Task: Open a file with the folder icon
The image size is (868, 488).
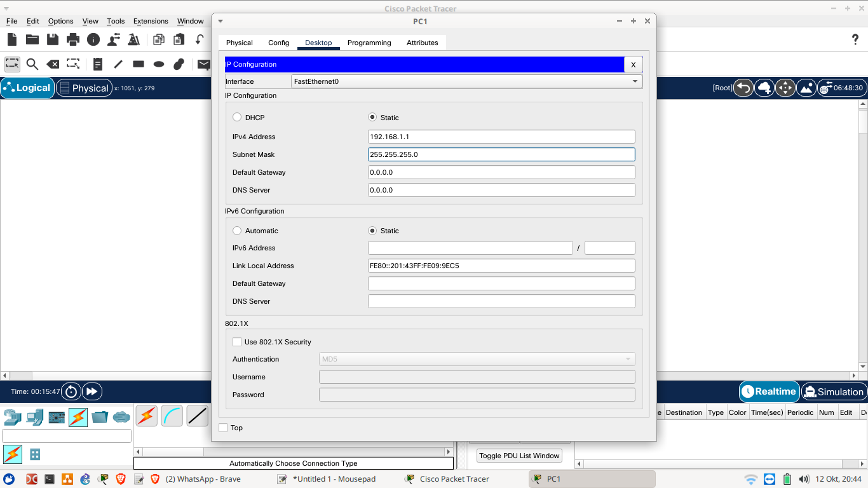Action: click(x=32, y=39)
